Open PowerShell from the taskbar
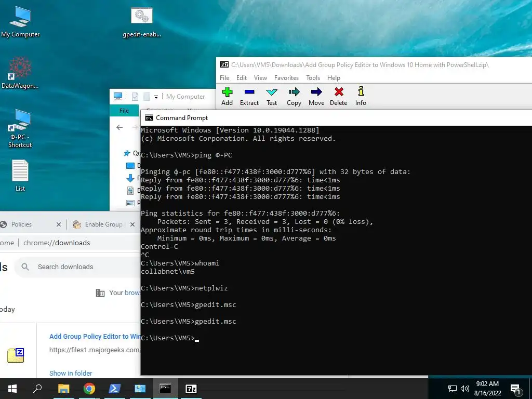 [114, 389]
